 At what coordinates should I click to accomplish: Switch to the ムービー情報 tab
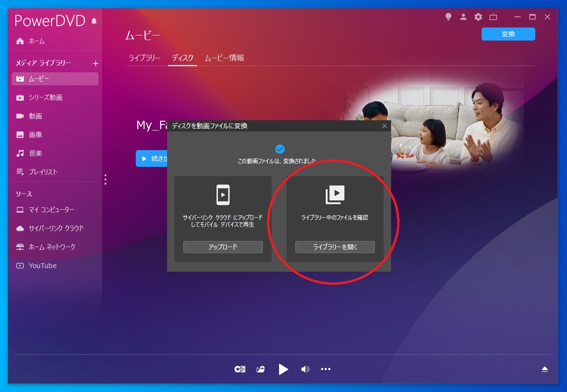224,58
